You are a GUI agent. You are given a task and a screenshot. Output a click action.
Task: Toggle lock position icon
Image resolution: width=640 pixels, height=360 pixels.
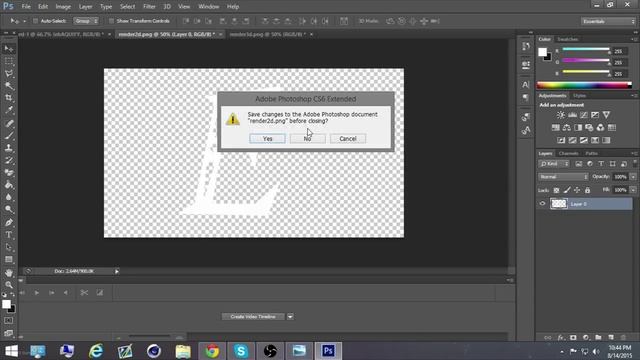pos(577,190)
